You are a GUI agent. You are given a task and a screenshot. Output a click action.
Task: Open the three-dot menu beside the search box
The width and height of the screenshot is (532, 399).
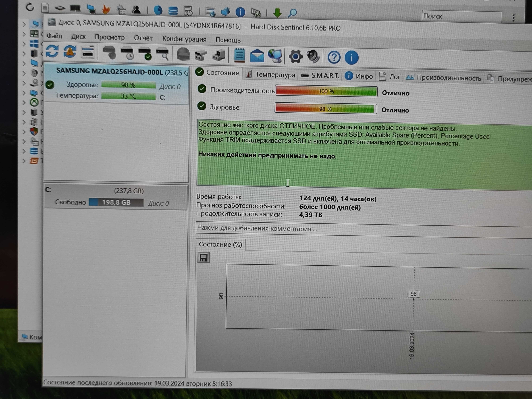pyautogui.click(x=514, y=18)
